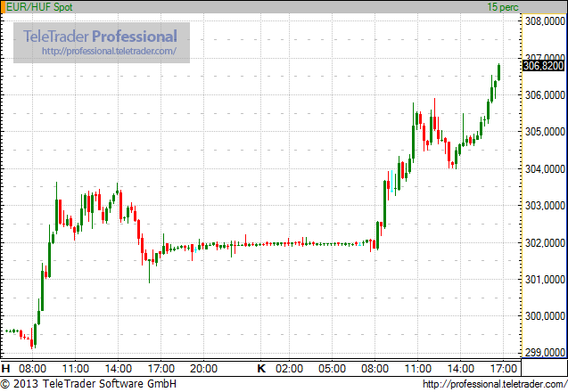Click the 305,0000 price axis label

coord(545,132)
